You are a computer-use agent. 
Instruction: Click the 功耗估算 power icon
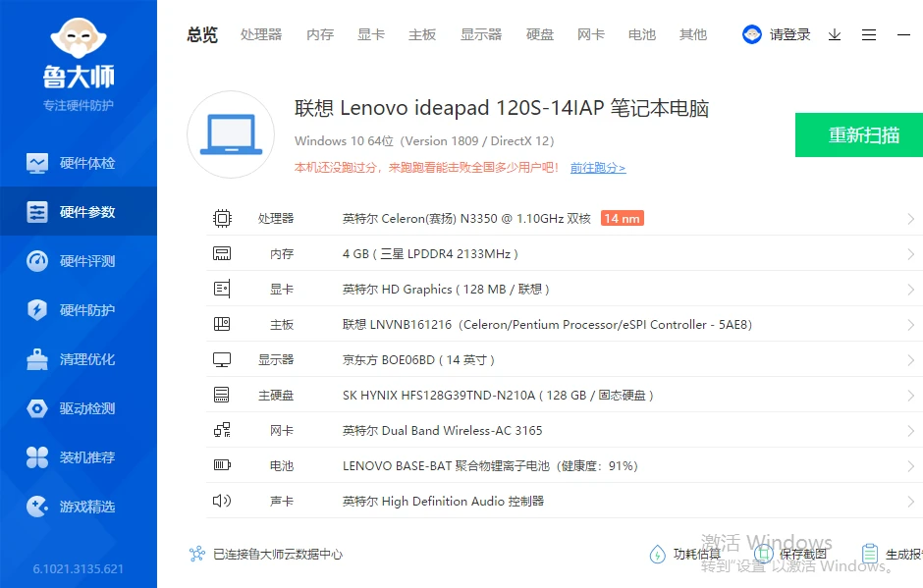pyautogui.click(x=657, y=554)
